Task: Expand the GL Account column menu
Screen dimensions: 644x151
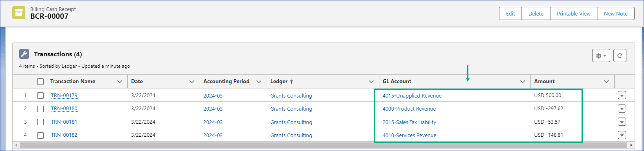Action: click(x=523, y=82)
